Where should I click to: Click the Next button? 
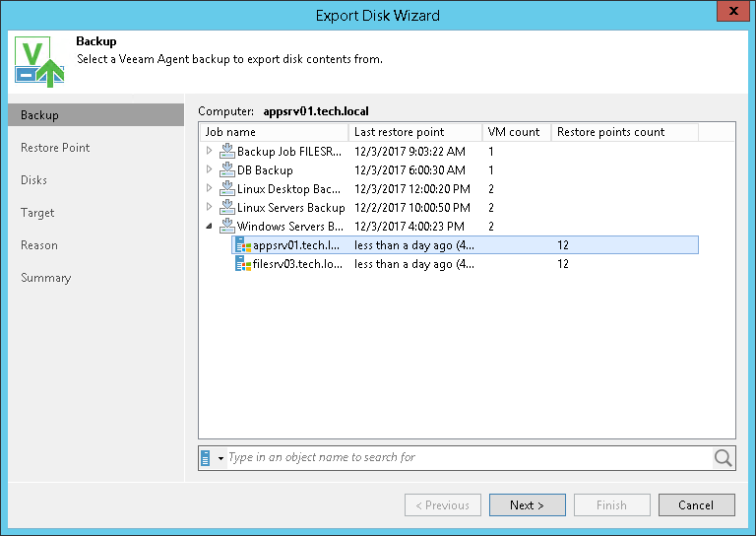(x=528, y=505)
